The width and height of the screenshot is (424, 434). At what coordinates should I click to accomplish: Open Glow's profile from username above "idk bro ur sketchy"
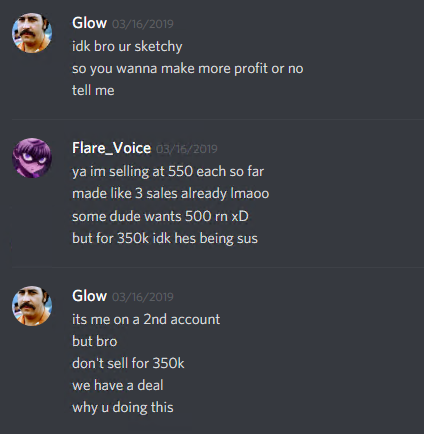point(89,23)
